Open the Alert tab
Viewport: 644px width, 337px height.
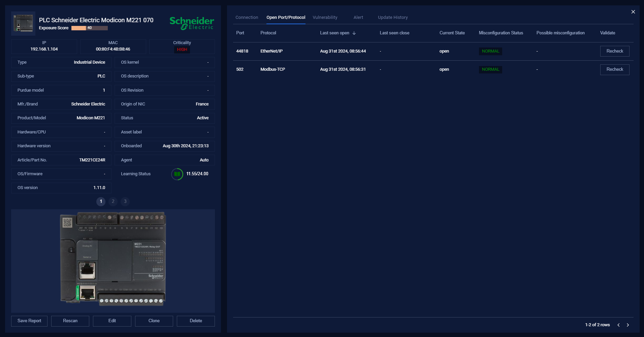tap(358, 17)
